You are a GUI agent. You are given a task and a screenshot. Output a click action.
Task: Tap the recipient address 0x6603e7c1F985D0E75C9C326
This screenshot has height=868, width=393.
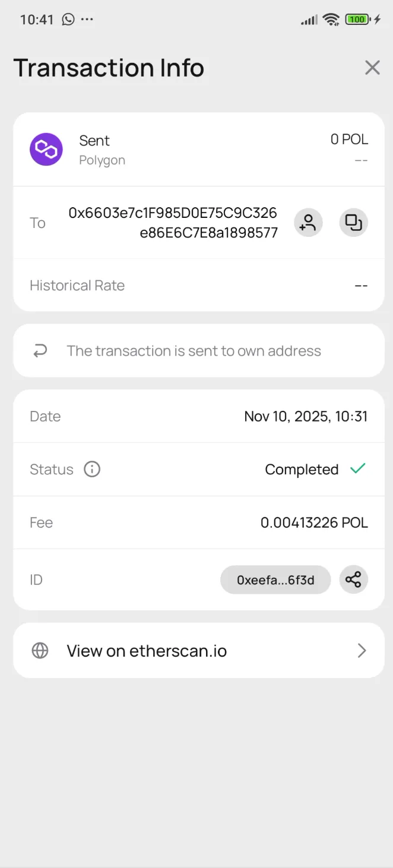tap(173, 223)
